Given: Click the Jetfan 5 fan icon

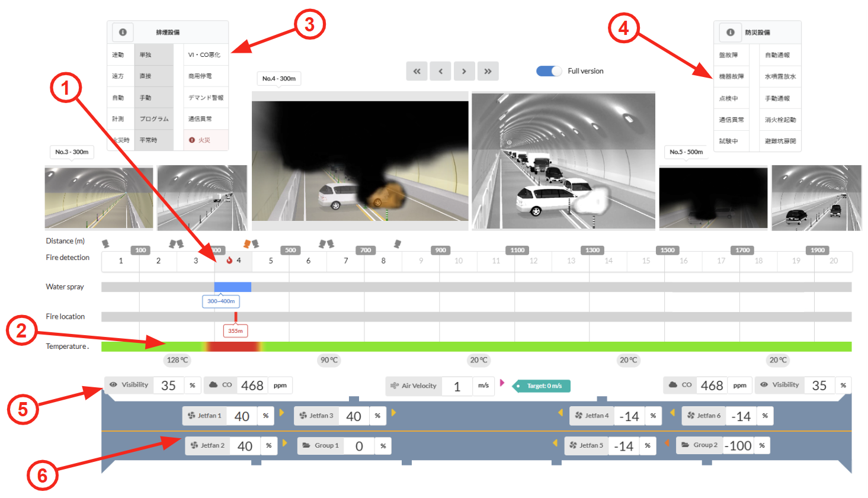Looking at the screenshot, I should click(573, 445).
